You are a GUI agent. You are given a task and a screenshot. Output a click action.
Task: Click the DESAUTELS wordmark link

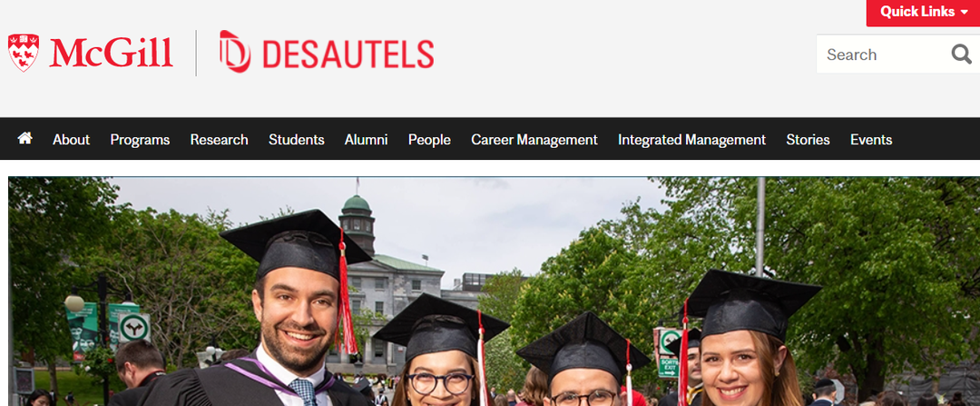pyautogui.click(x=348, y=54)
